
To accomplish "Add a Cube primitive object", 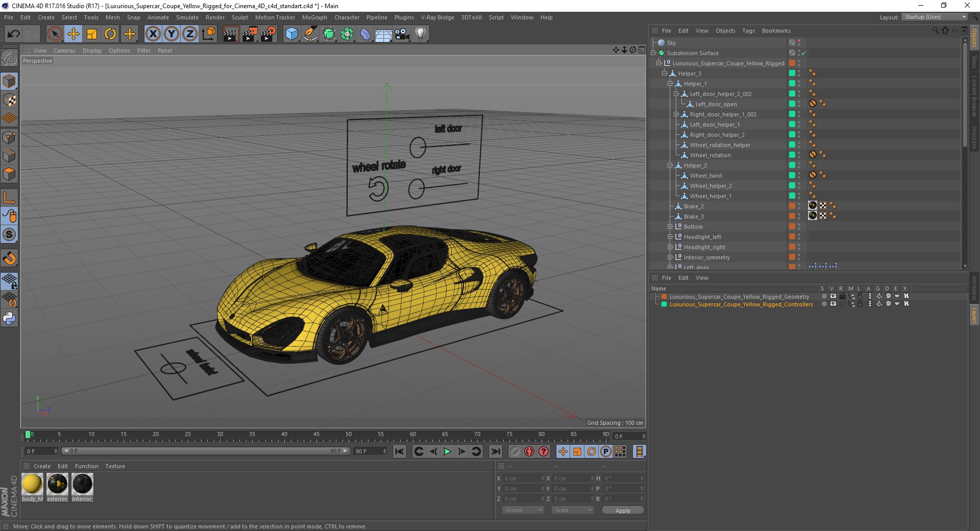I will coord(291,34).
